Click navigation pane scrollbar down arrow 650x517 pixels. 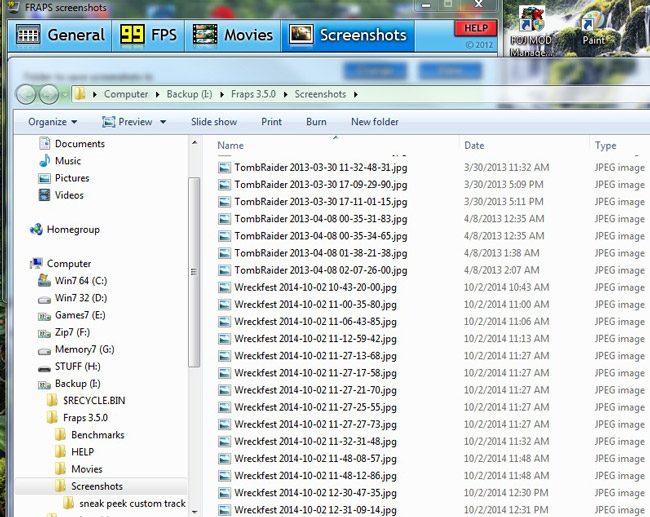(194, 512)
